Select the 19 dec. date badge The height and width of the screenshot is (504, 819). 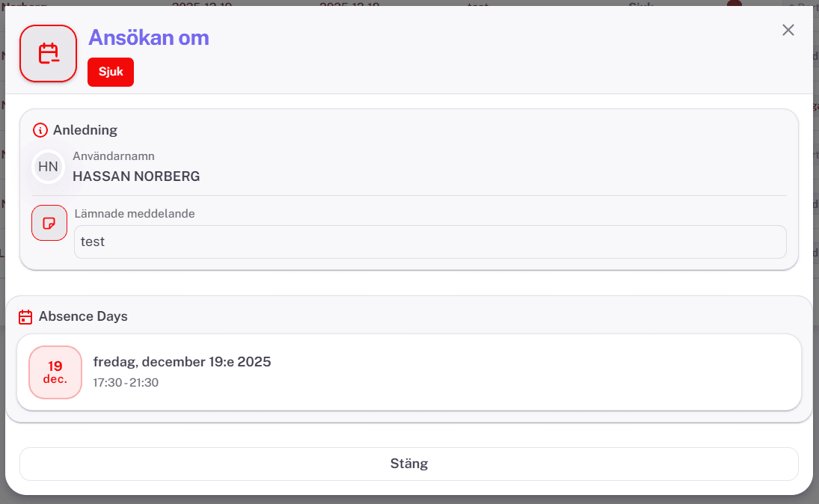coord(55,372)
